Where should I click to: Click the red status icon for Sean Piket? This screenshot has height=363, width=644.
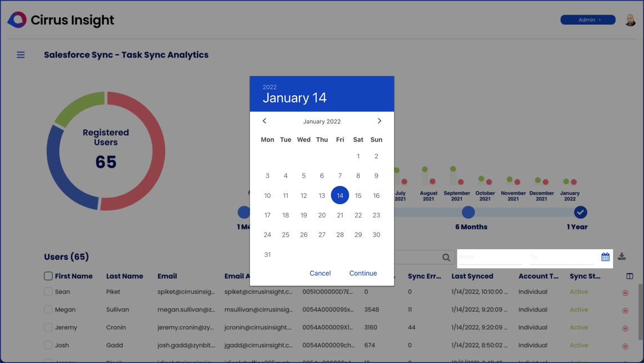click(x=625, y=293)
